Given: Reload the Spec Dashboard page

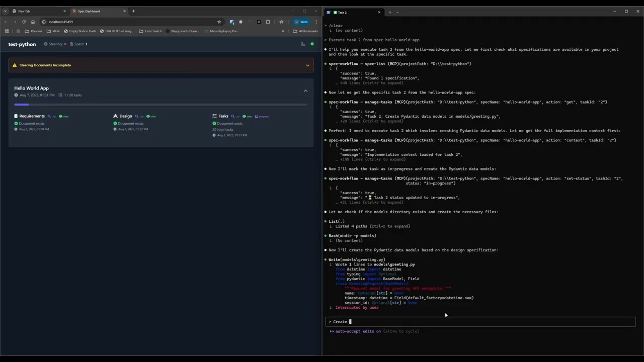Looking at the screenshot, I should click(24, 22).
